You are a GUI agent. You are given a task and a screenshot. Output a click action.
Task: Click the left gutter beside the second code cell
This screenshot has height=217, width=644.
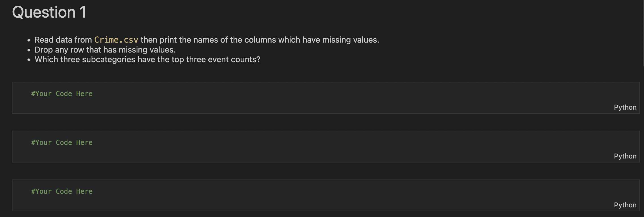pyautogui.click(x=6, y=147)
